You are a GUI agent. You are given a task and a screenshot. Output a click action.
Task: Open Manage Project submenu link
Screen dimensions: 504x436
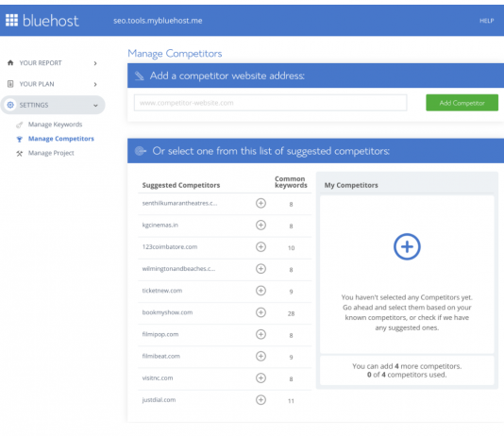click(x=51, y=153)
